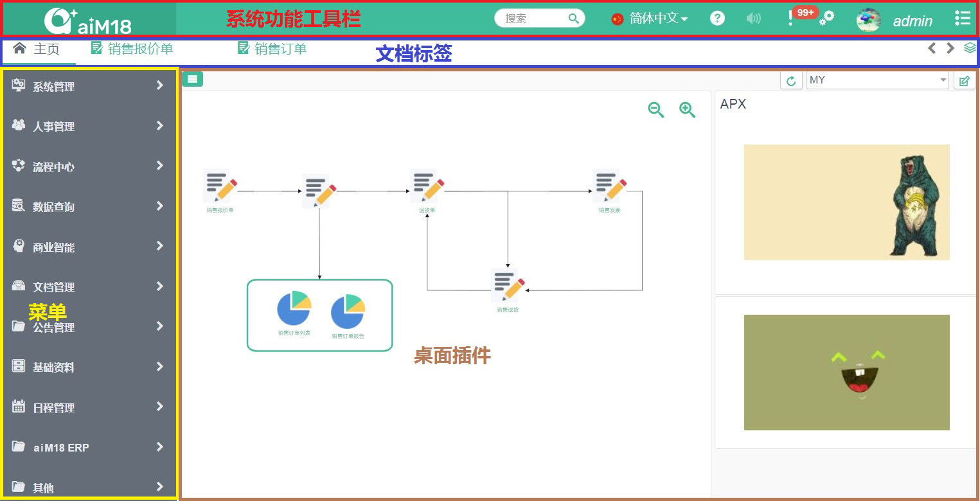This screenshot has width=980, height=501.
Task: Switch to the 销售订单 tab
Action: 272,48
